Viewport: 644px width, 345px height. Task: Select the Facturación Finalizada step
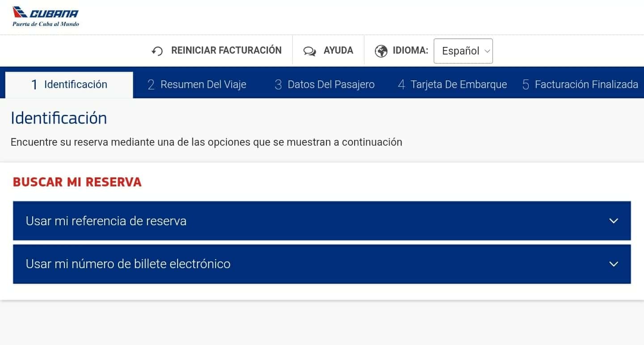point(580,84)
